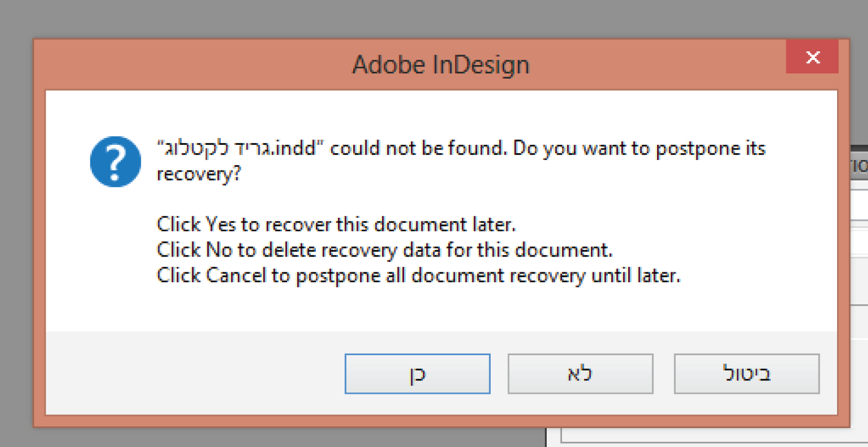This screenshot has height=447, width=868.
Task: Click the Adobe InDesign title text
Action: pyautogui.click(x=441, y=65)
